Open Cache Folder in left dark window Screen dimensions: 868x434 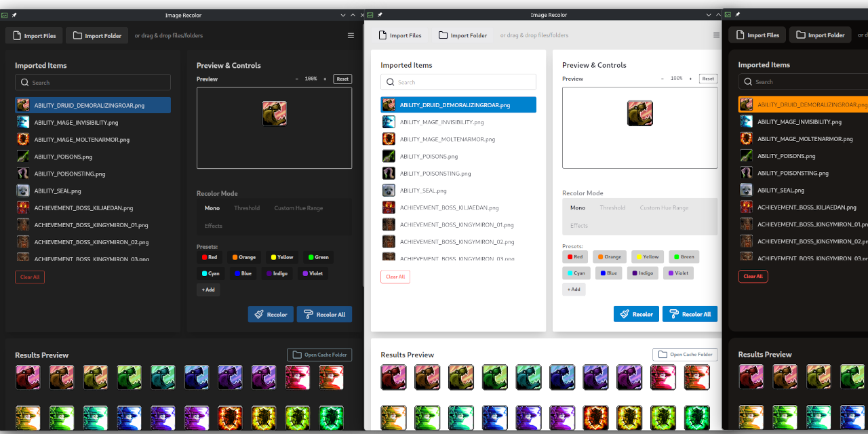[319, 355]
